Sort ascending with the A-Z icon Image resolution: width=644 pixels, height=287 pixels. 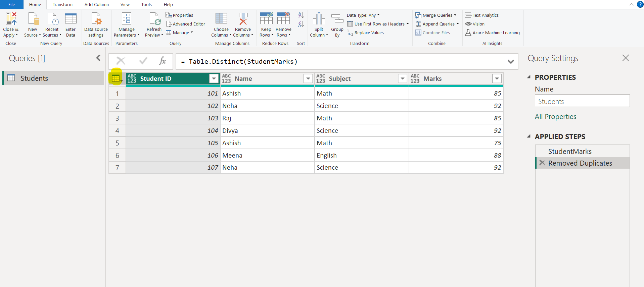coord(301,15)
